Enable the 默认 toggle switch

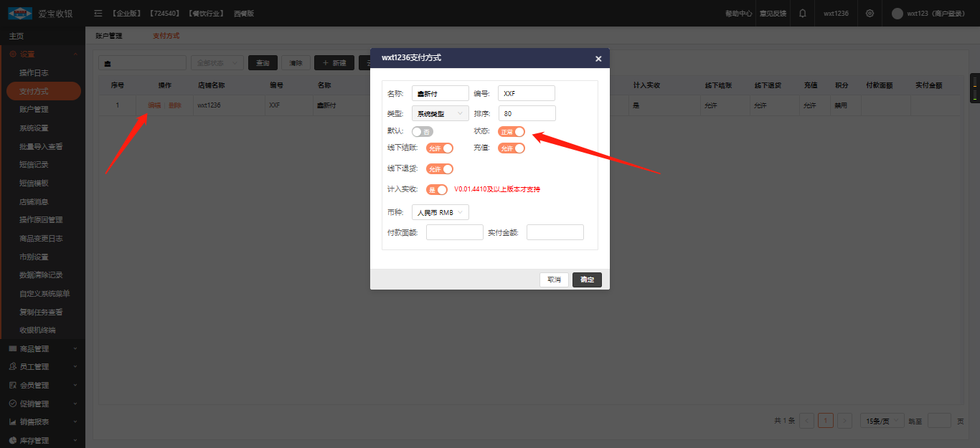click(x=422, y=132)
